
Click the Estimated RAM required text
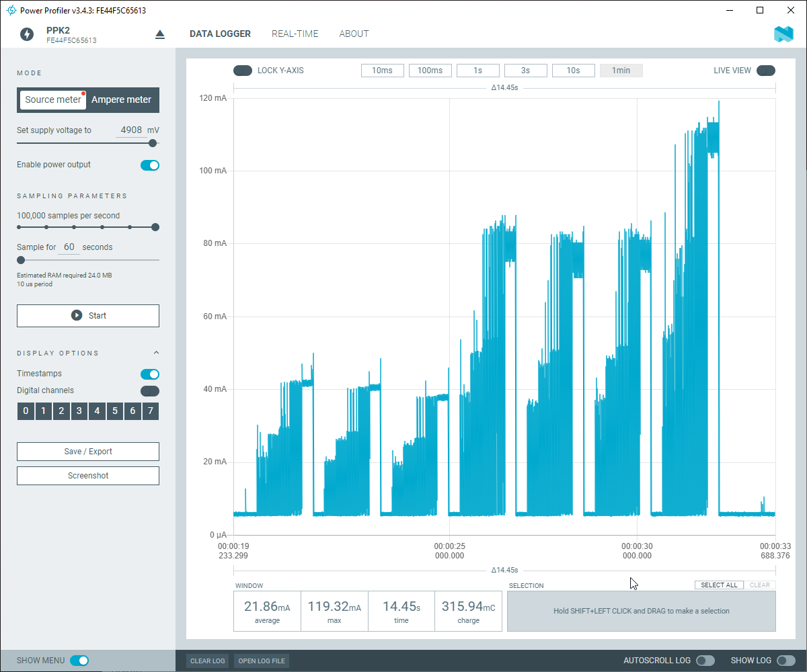click(x=65, y=276)
